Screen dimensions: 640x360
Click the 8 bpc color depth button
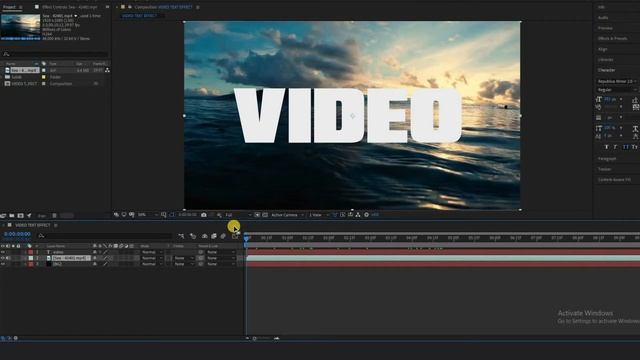click(x=42, y=216)
